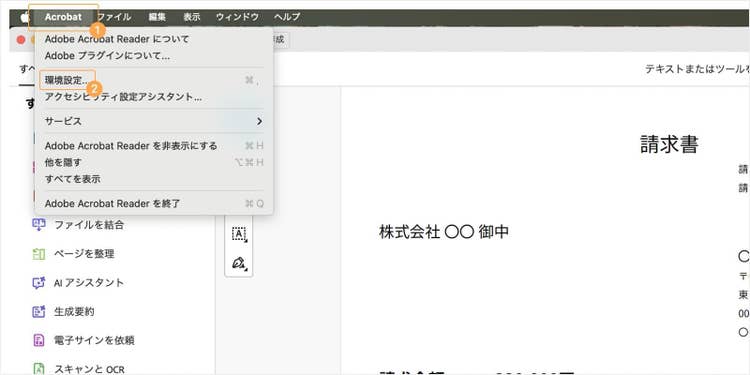Click the AI アシスタント icon
The width and height of the screenshot is (750, 375).
pyautogui.click(x=38, y=283)
